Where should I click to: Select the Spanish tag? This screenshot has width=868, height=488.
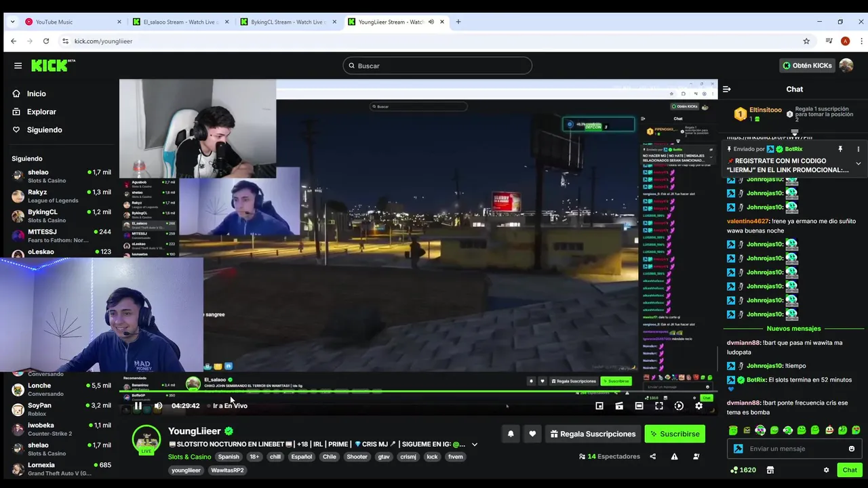point(229,457)
